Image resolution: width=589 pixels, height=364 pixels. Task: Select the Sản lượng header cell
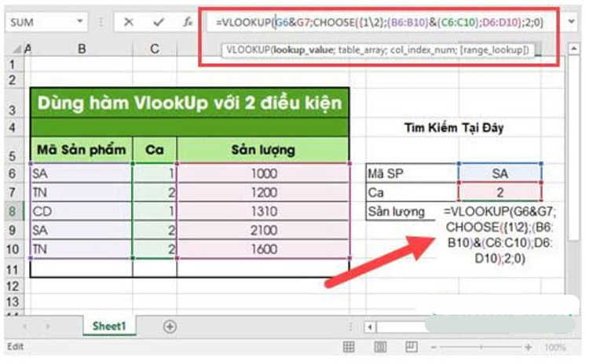(x=263, y=150)
